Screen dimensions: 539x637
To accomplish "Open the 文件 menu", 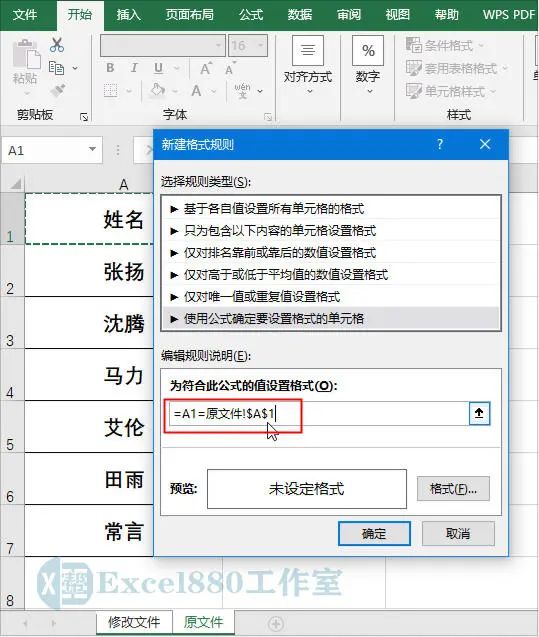I will coord(25,15).
